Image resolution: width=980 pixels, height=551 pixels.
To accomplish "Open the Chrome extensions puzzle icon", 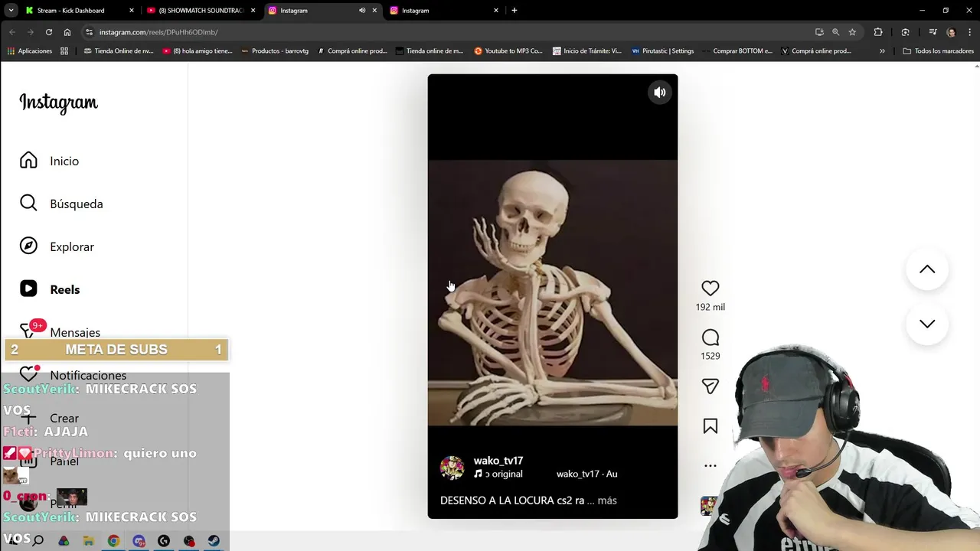I will [x=878, y=32].
